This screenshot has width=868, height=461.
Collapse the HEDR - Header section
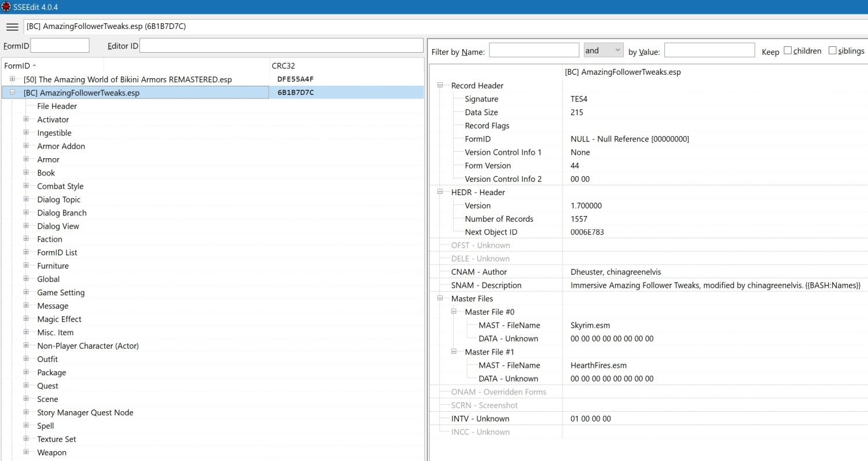[x=440, y=192]
